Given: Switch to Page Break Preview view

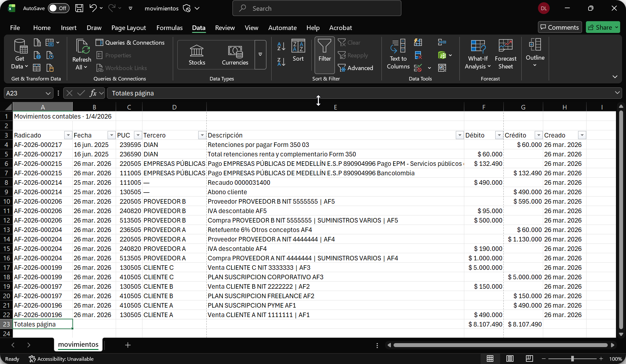Looking at the screenshot, I should [529, 358].
